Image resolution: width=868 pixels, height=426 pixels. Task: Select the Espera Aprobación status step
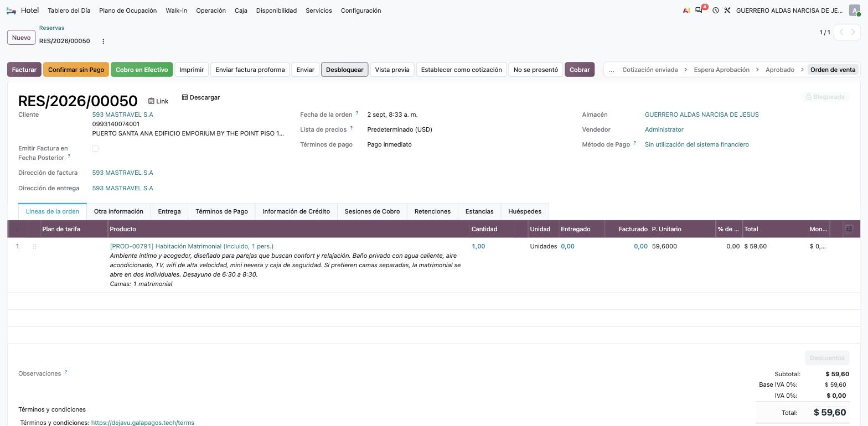pos(722,70)
